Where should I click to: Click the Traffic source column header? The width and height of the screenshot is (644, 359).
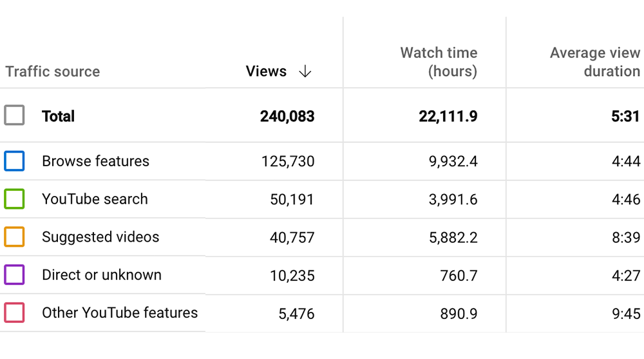coord(53,72)
